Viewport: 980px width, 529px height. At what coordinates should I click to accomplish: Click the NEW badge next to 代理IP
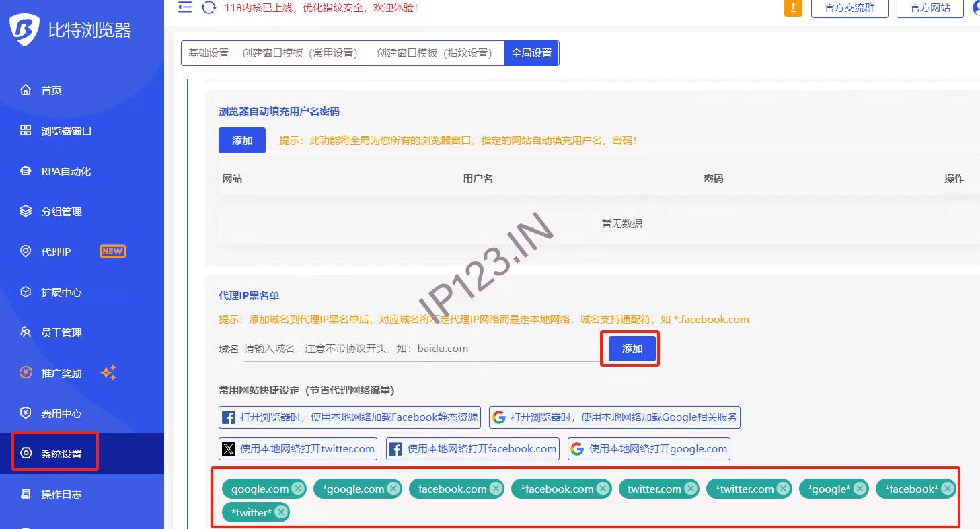(113, 251)
